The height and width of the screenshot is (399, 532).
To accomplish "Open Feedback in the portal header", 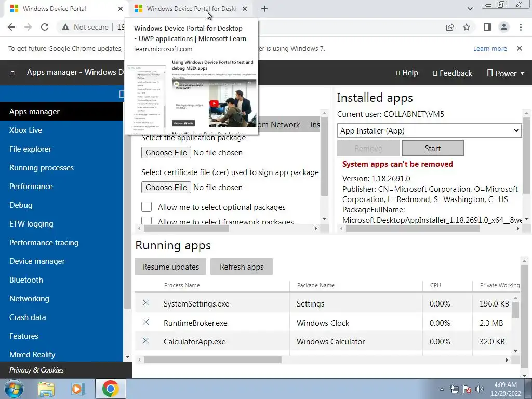I will [453, 73].
